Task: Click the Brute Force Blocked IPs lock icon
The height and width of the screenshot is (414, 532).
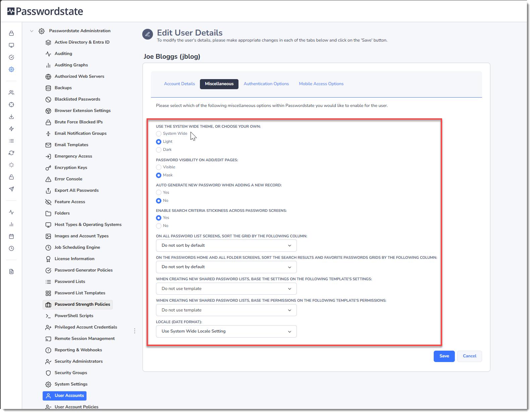Action: click(48, 122)
